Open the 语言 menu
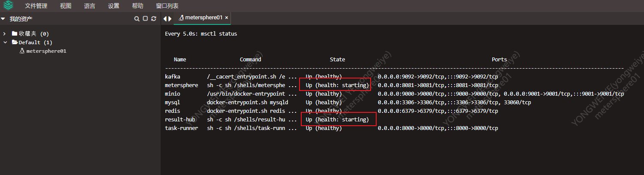Image resolution: width=644 pixels, height=175 pixels. 90,6
